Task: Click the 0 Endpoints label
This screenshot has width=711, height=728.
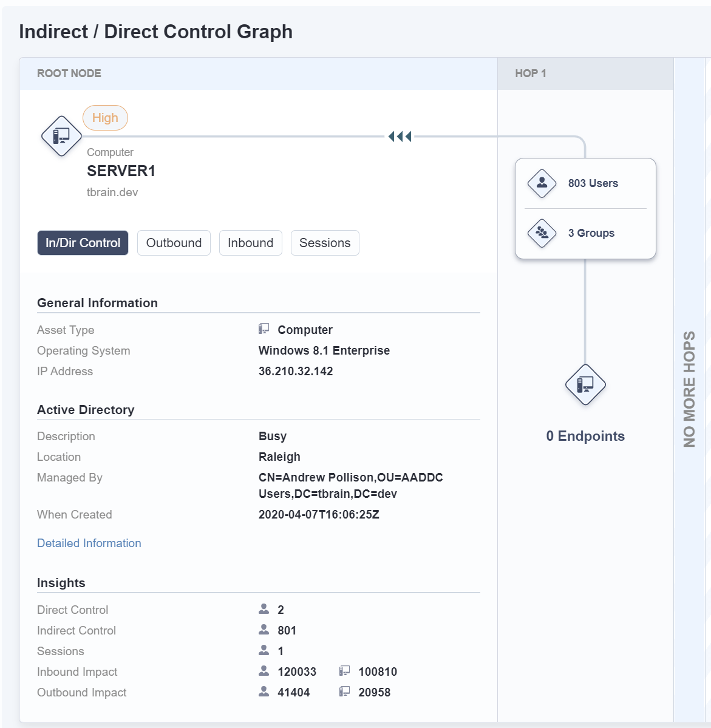Action: coord(585,436)
